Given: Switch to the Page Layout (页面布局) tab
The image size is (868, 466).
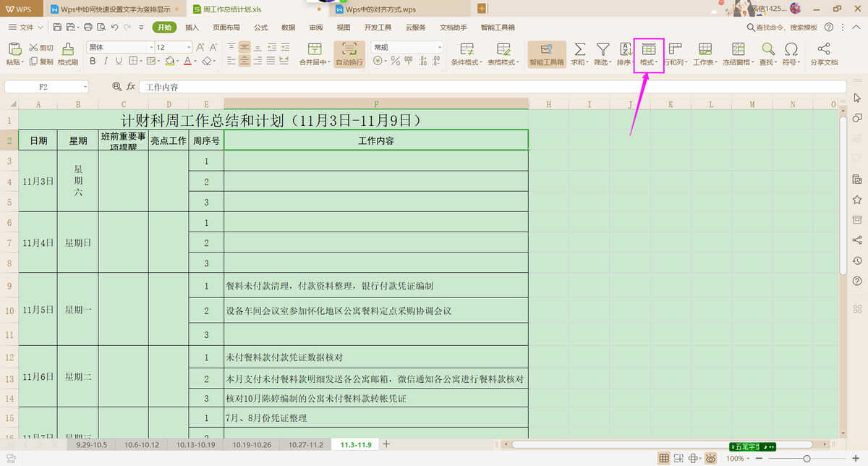Looking at the screenshot, I should pos(226,27).
